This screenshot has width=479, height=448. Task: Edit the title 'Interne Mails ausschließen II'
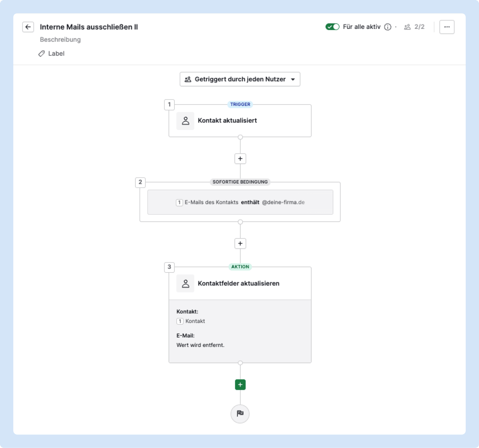pyautogui.click(x=89, y=27)
